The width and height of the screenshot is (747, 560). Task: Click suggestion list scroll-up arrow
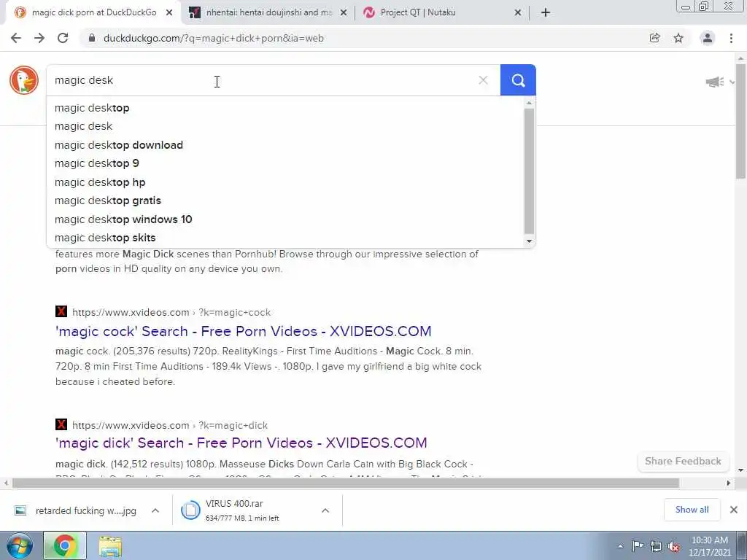click(530, 103)
